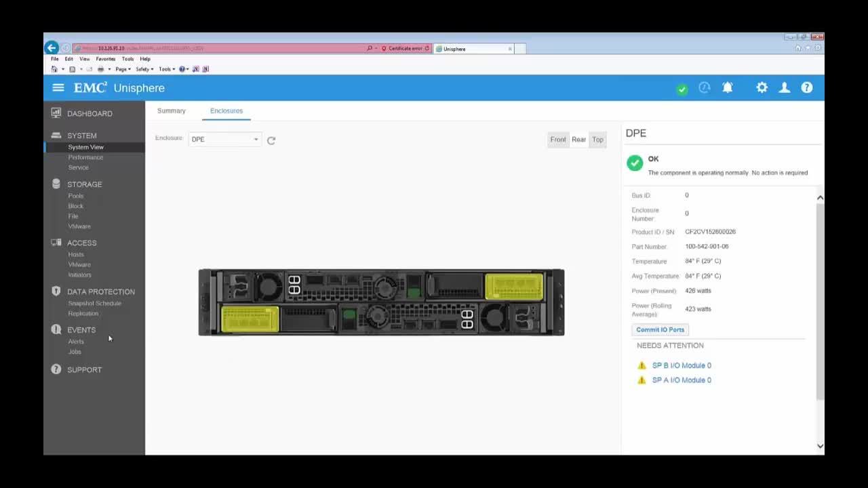The image size is (868, 488).
Task: Open the SP B I/O Module 0 link
Action: pyautogui.click(x=682, y=365)
